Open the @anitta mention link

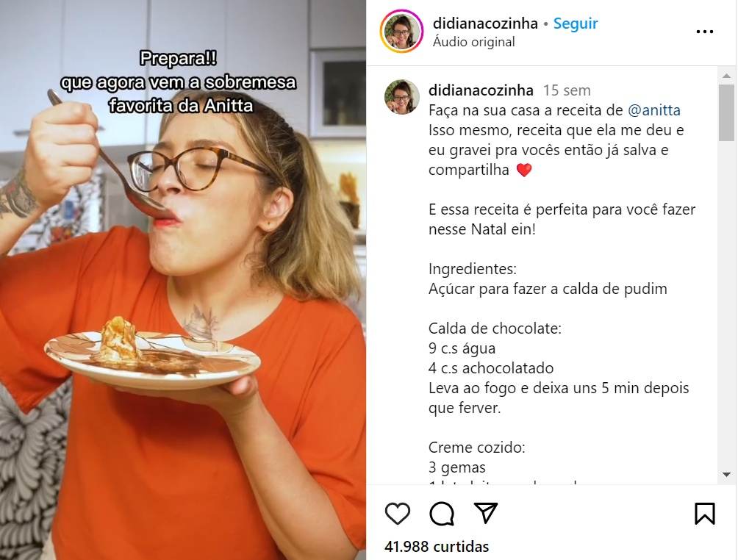pyautogui.click(x=654, y=110)
